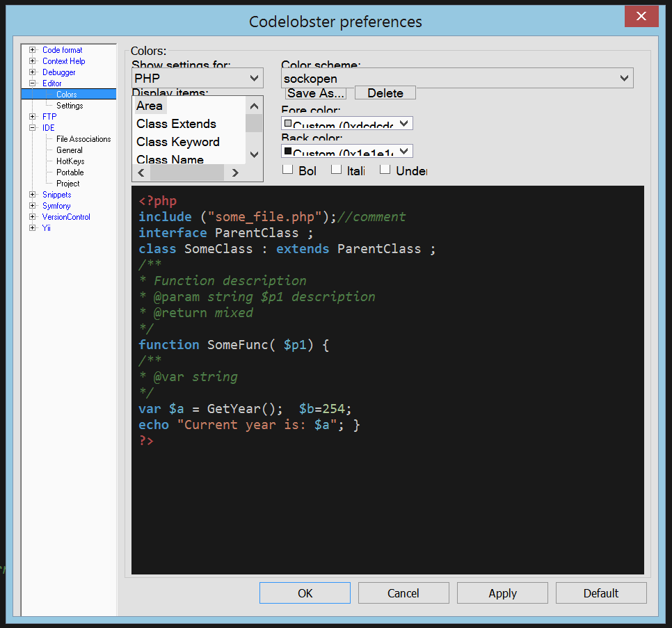
Task: Click the function keyword in preview
Action: pyautogui.click(x=169, y=345)
